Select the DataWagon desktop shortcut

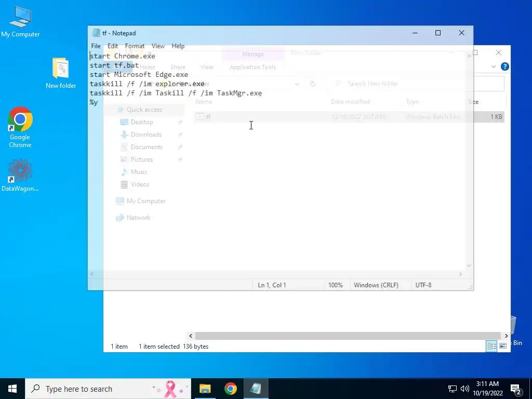click(20, 175)
